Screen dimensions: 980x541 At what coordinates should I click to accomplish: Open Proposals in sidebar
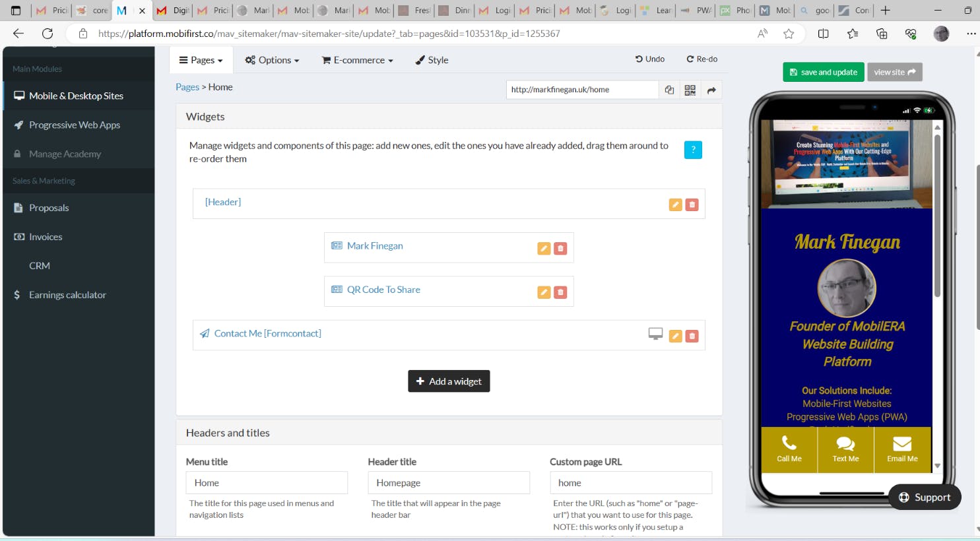[79, 208]
